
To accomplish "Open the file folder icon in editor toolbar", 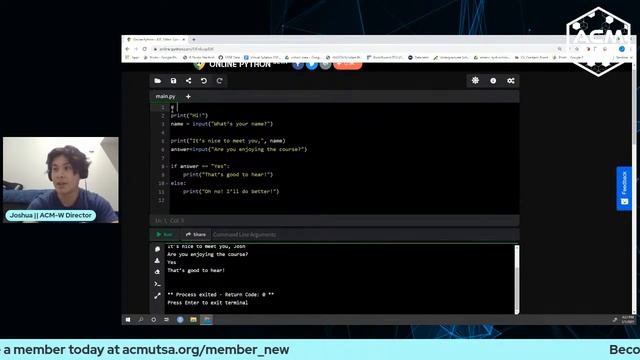I will (158, 81).
